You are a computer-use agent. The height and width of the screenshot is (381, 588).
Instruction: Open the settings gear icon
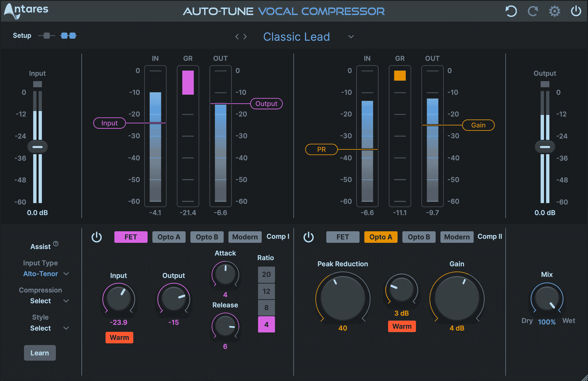tap(554, 11)
